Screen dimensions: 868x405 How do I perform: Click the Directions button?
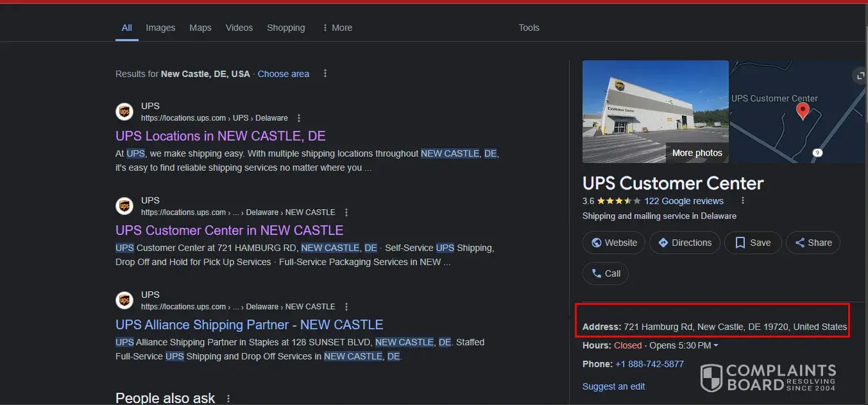[683, 243]
